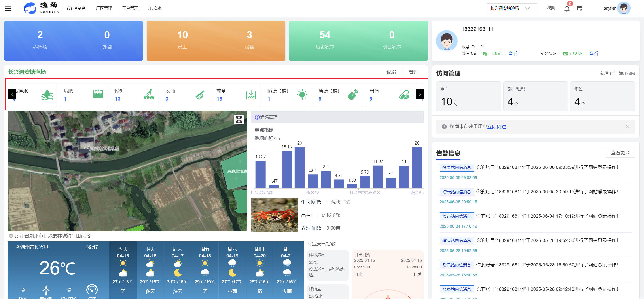Click 立即创建 link to create sub-user
Viewport: 644px width, 302px height.
pyautogui.click(x=496, y=127)
